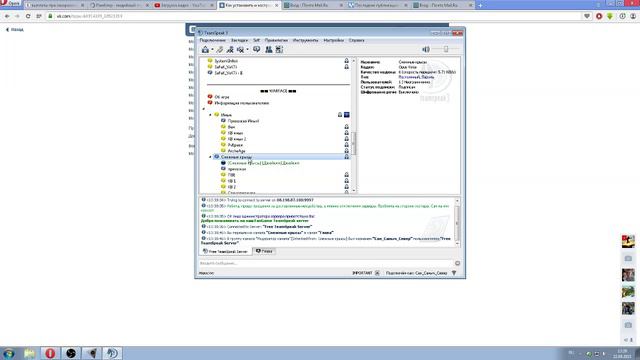Click green download arrow extension icon

609,16
